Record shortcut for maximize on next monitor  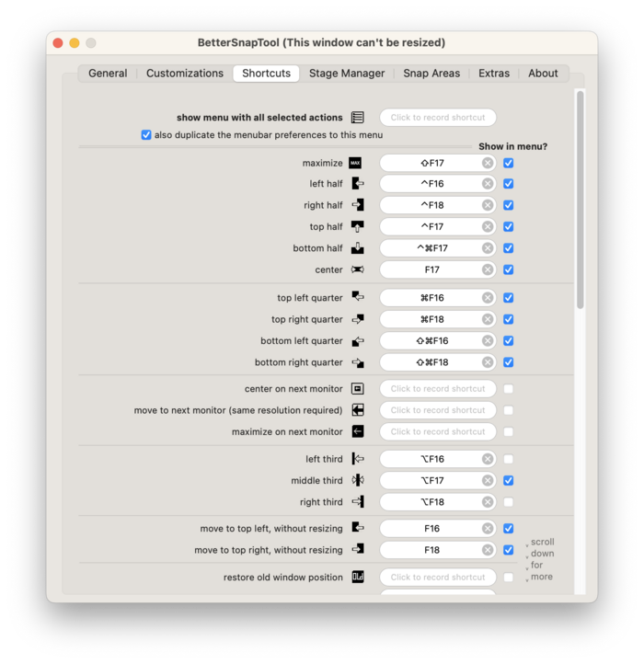point(438,431)
